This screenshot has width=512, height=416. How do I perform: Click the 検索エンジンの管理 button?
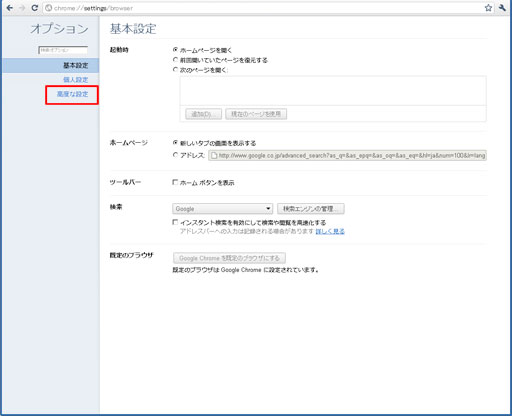[x=311, y=209]
